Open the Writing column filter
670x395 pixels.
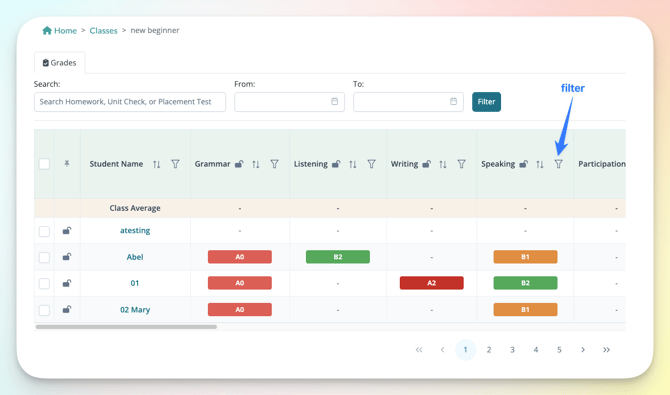(x=461, y=164)
